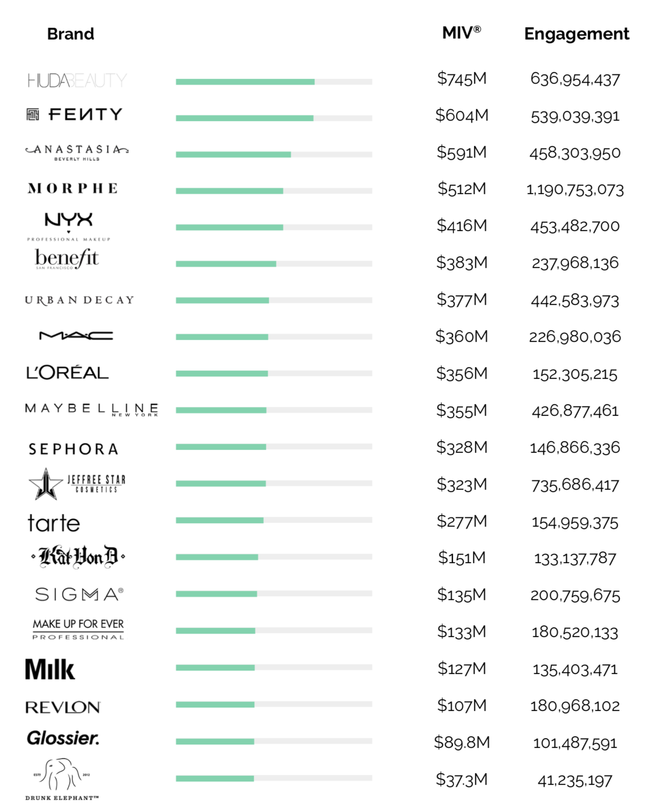Click Huda Beauty's green progress bar
This screenshot has height=812, width=657.
tap(274, 82)
